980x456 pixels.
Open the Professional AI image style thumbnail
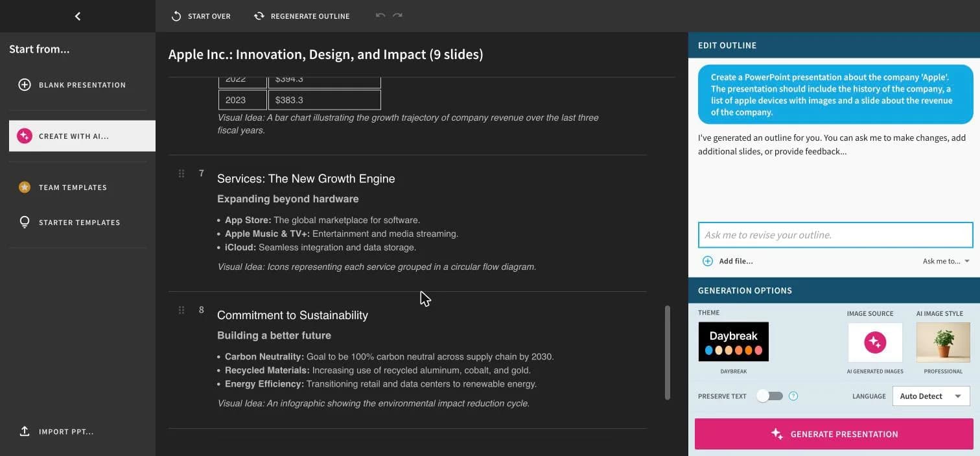click(943, 342)
